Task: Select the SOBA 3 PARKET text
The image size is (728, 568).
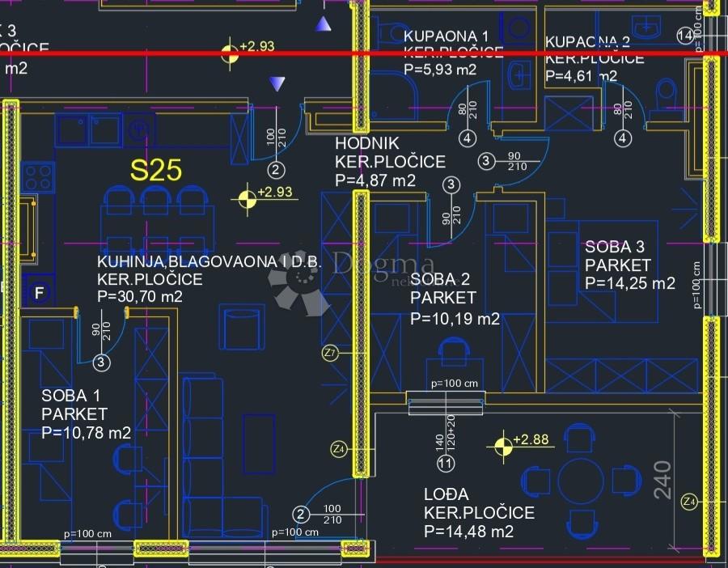Action: (617, 256)
